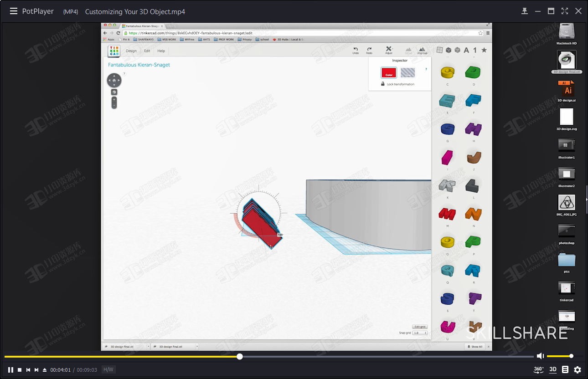
Task: Pause the video playback
Action: point(10,370)
